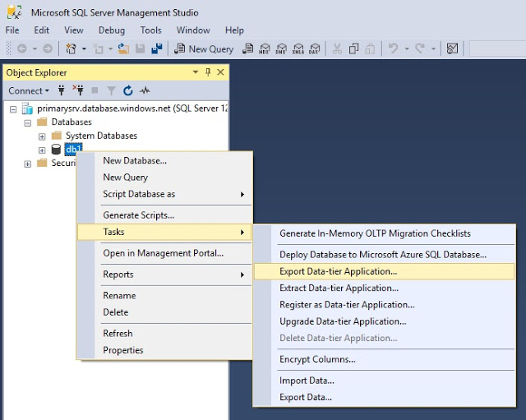Click the Redo arrow icon
The height and width of the screenshot is (420, 526).
point(420,49)
